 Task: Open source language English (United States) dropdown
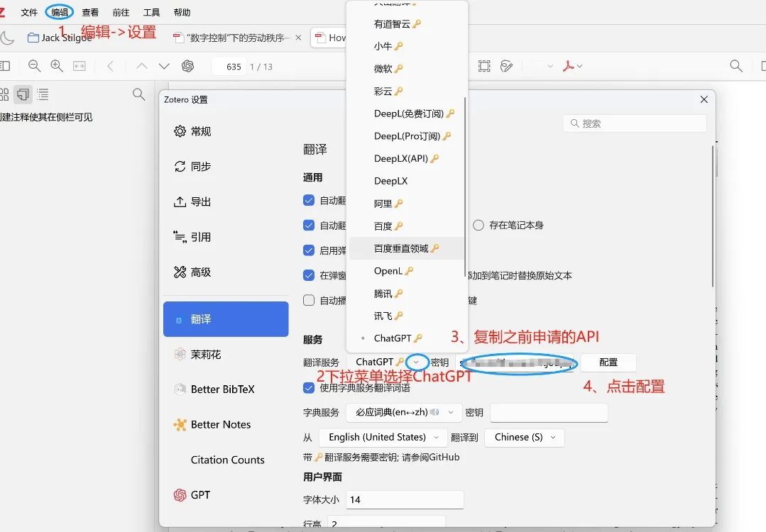[x=383, y=438]
